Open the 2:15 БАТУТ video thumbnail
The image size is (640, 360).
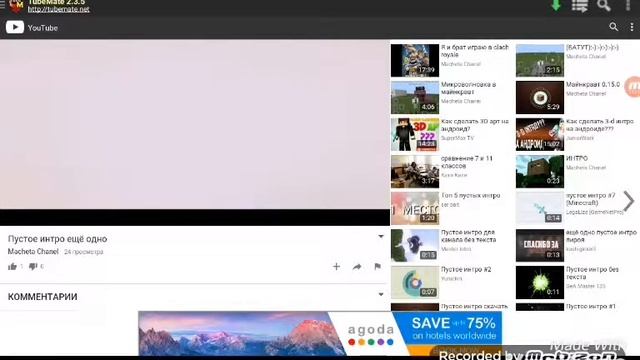pyautogui.click(x=540, y=60)
